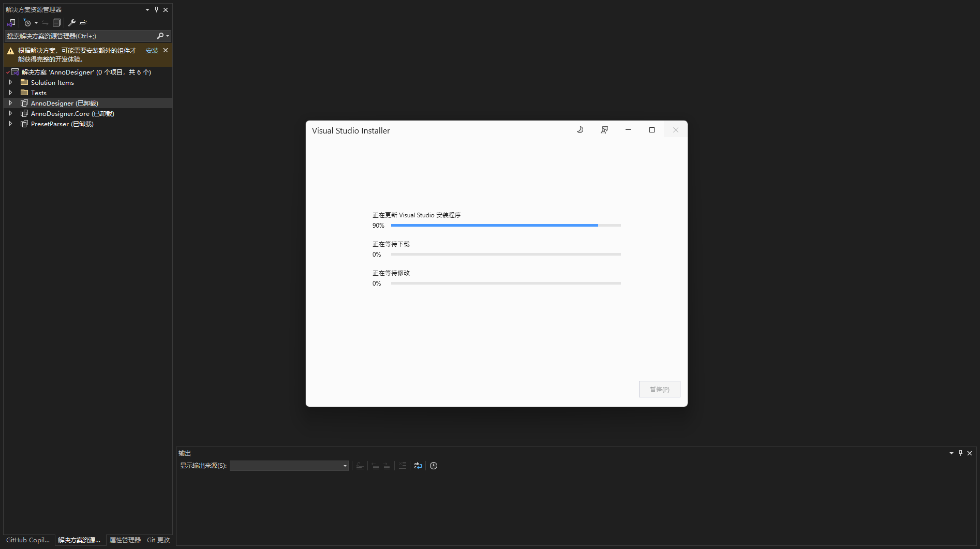Toggle dark theme in Visual Studio Installer
980x549 pixels.
point(580,130)
